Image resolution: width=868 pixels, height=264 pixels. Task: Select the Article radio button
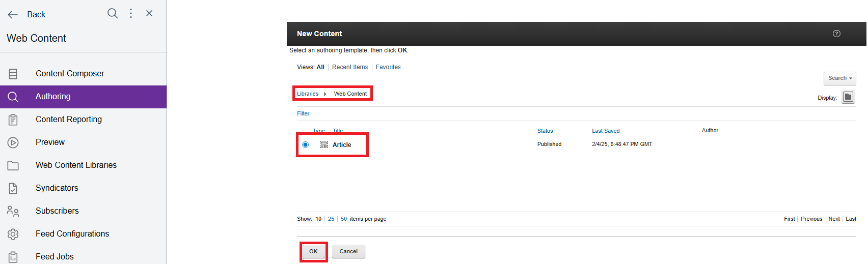click(305, 145)
